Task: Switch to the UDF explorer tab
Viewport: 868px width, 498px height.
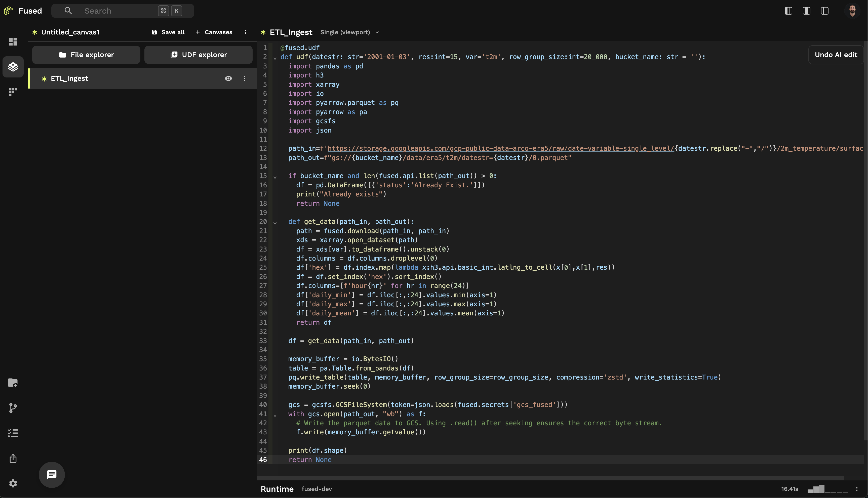Action: [199, 55]
